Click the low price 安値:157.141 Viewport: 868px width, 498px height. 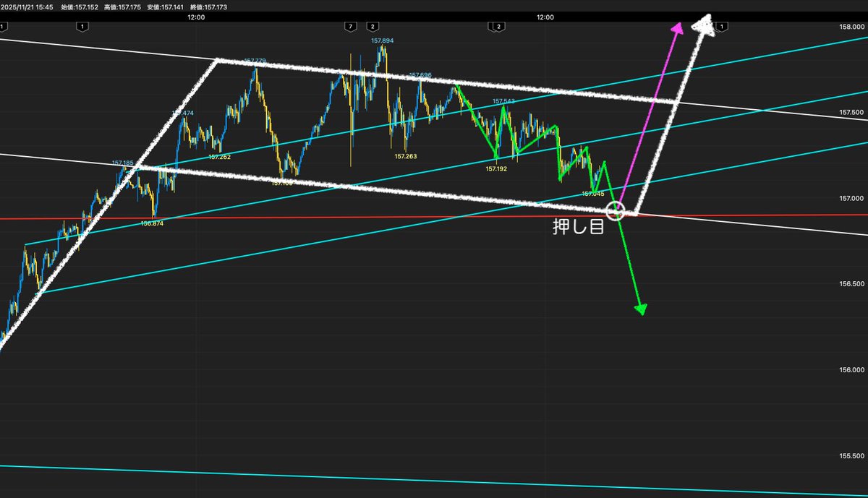point(166,7)
